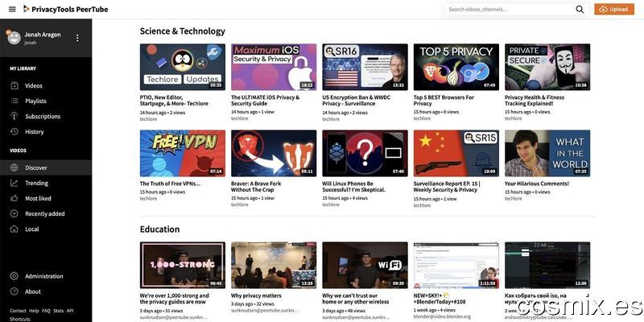Screen dimensions: 644x322
Task: Click the Most liked thumbs-up icon
Action: (14, 198)
